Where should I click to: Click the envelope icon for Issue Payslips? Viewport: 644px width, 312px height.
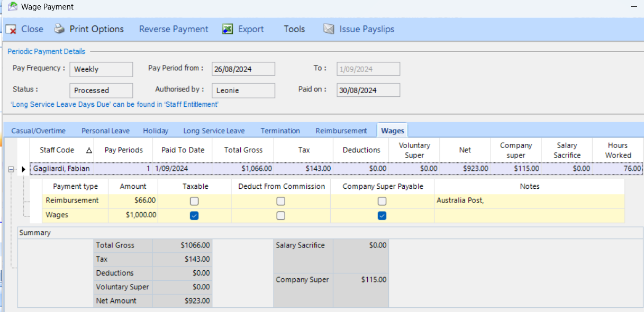tap(329, 29)
